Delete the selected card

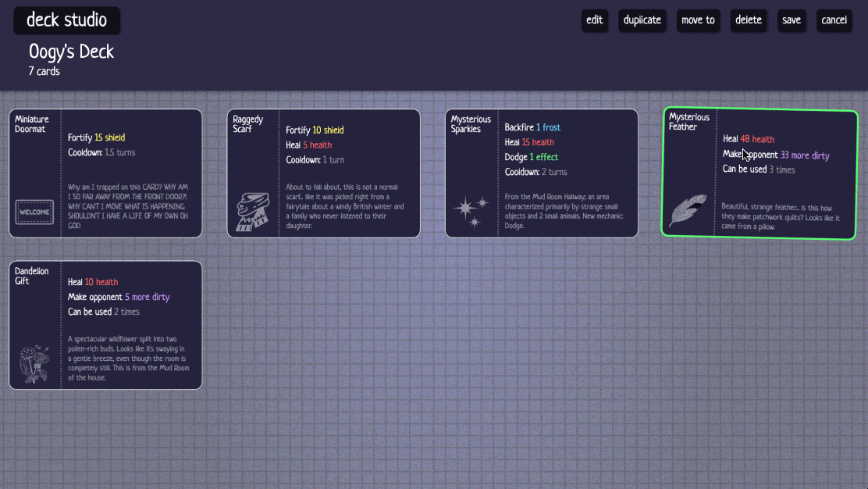point(748,20)
